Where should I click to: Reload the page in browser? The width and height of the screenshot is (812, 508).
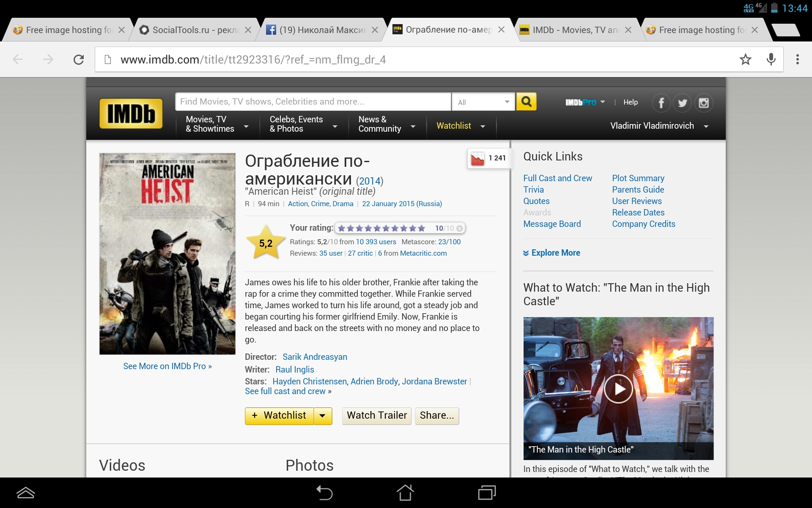click(79, 60)
